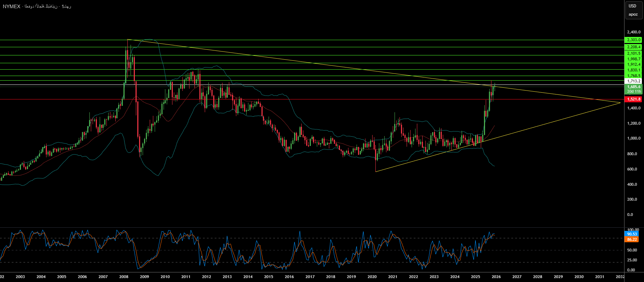The height and width of the screenshot is (282, 644).
Task: Click the apex of the yellow triangle
Action: 620,103
